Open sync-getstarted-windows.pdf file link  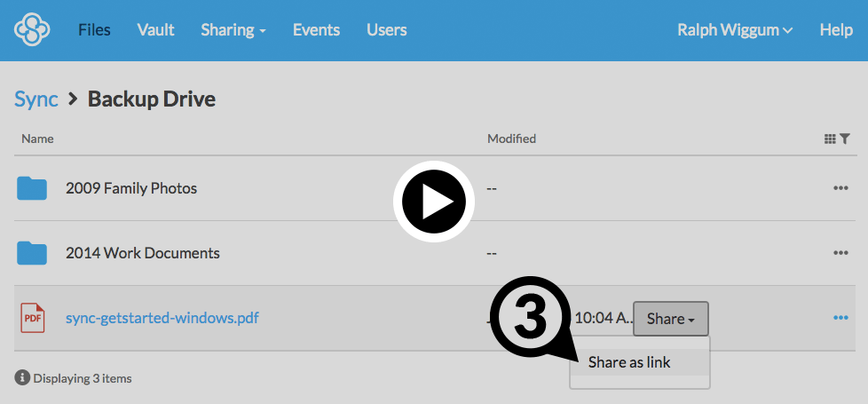click(x=162, y=318)
